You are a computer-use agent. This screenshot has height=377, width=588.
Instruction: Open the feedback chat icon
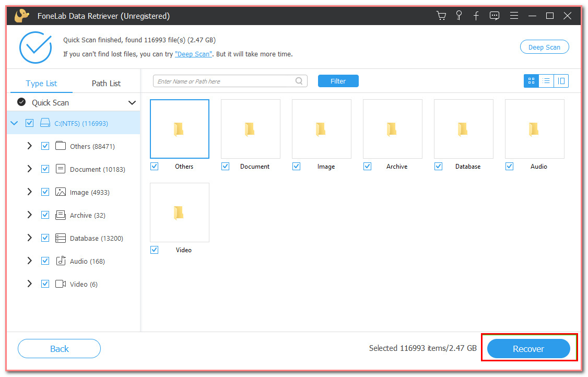(x=495, y=16)
